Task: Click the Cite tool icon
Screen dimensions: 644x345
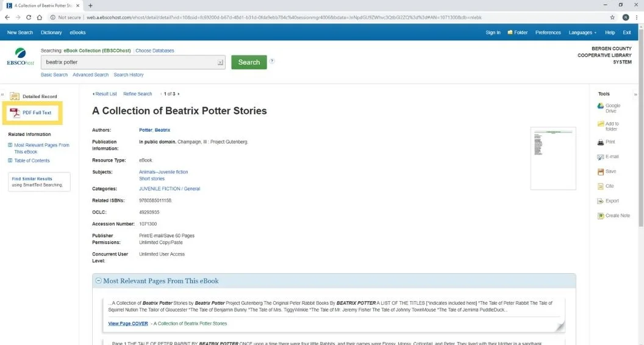Action: click(601, 187)
